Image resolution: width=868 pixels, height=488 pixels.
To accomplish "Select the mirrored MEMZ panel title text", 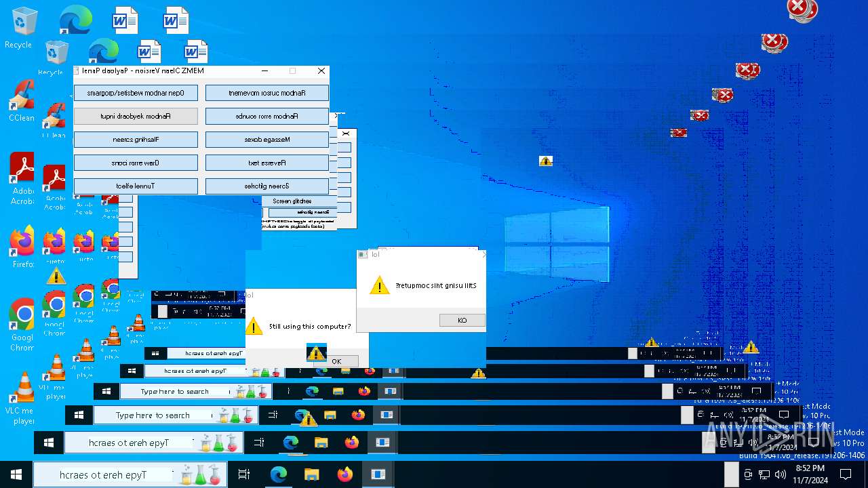I will tap(143, 70).
